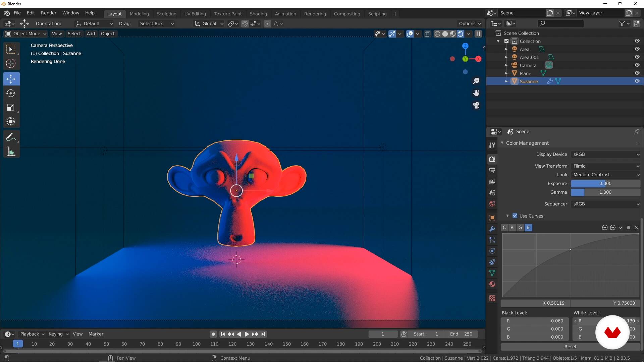This screenshot has width=644, height=362.
Task: Click the Reset curves button
Action: [x=570, y=347]
